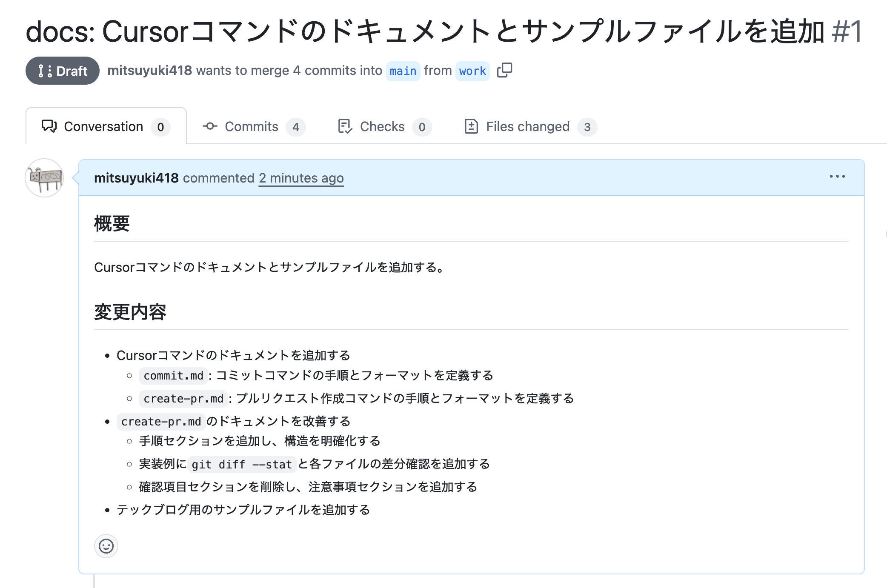This screenshot has width=887, height=588.
Task: Click the inline code commit.md
Action: (173, 376)
